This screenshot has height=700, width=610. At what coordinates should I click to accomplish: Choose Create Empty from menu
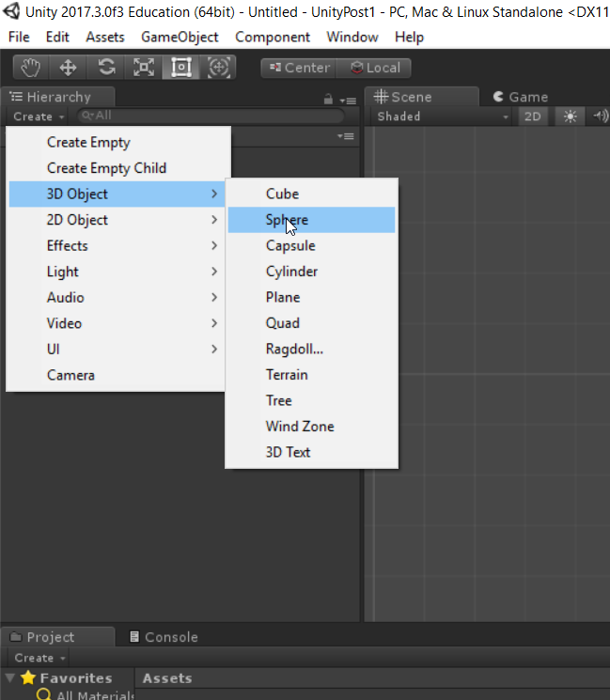point(118,142)
